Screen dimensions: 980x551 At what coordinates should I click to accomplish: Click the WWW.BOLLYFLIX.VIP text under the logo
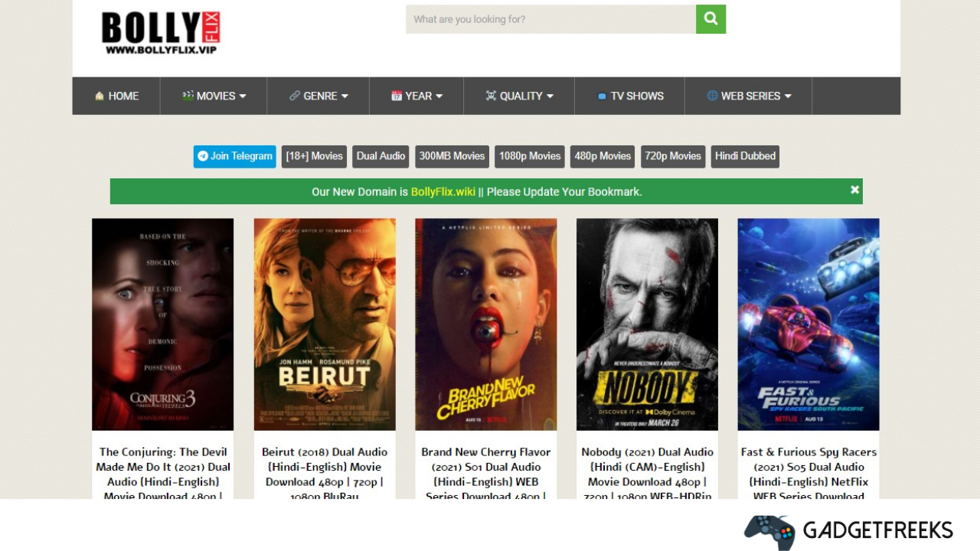click(x=161, y=50)
